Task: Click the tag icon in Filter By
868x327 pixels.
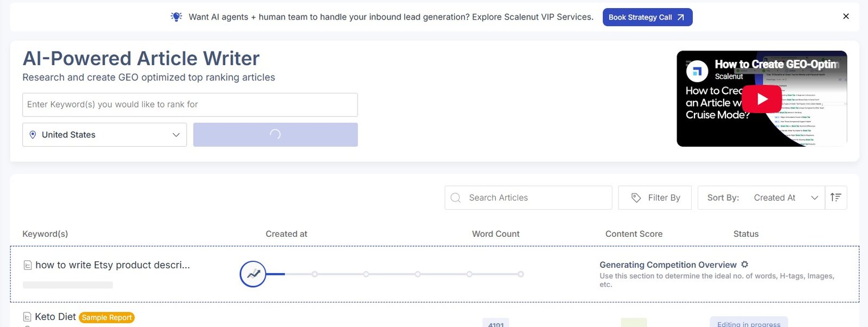Action: tap(636, 198)
